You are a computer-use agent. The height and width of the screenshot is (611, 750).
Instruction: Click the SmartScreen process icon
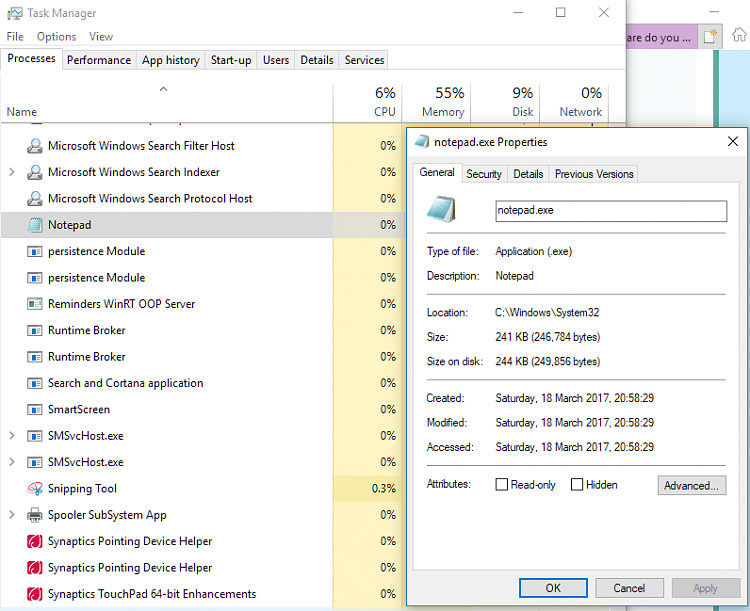(x=34, y=409)
